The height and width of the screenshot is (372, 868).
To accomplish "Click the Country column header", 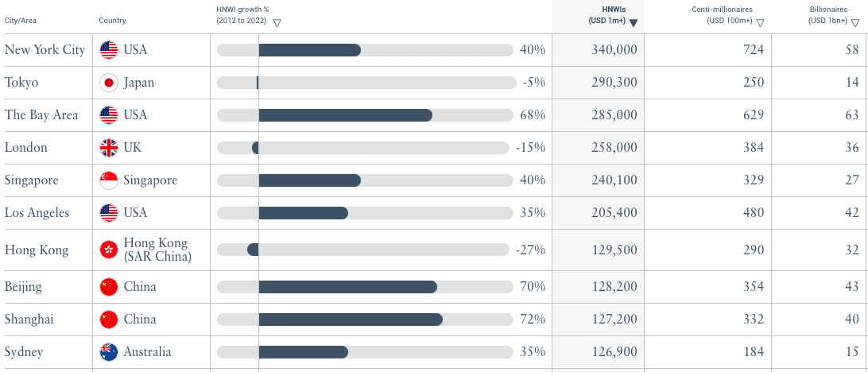I will tap(112, 21).
